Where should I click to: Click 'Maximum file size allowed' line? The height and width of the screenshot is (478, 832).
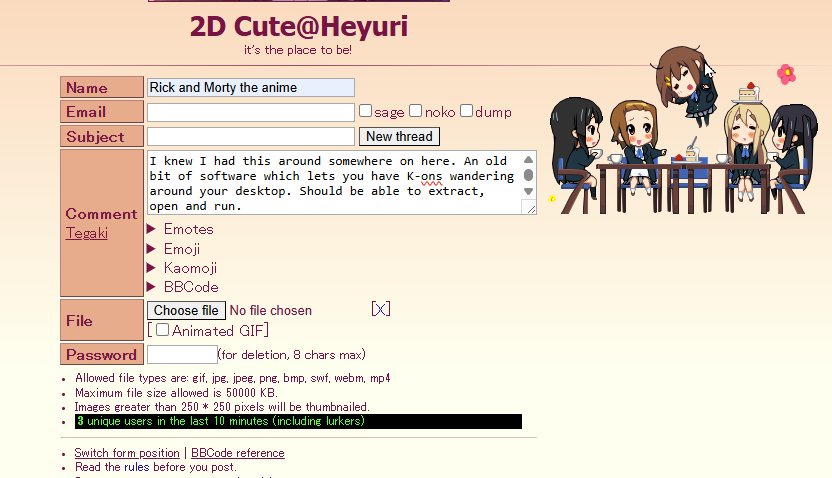tap(176, 393)
